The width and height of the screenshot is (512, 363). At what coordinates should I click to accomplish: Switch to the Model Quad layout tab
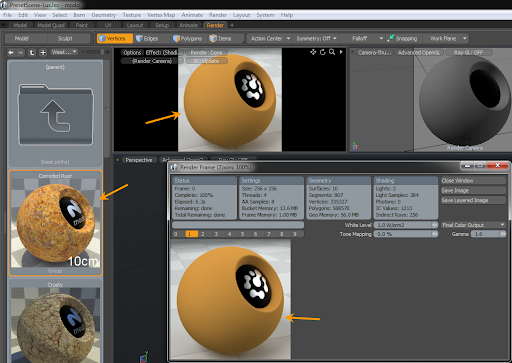pyautogui.click(x=51, y=25)
